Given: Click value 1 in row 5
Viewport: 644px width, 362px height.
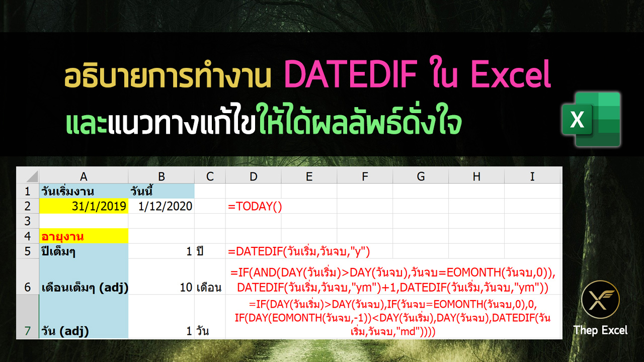Looking at the screenshot, I should [x=162, y=251].
